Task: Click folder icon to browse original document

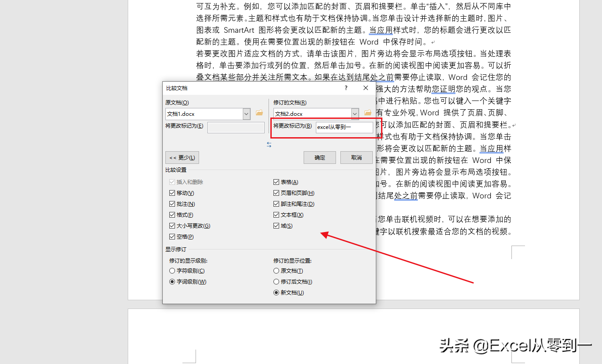Action: 259,113
